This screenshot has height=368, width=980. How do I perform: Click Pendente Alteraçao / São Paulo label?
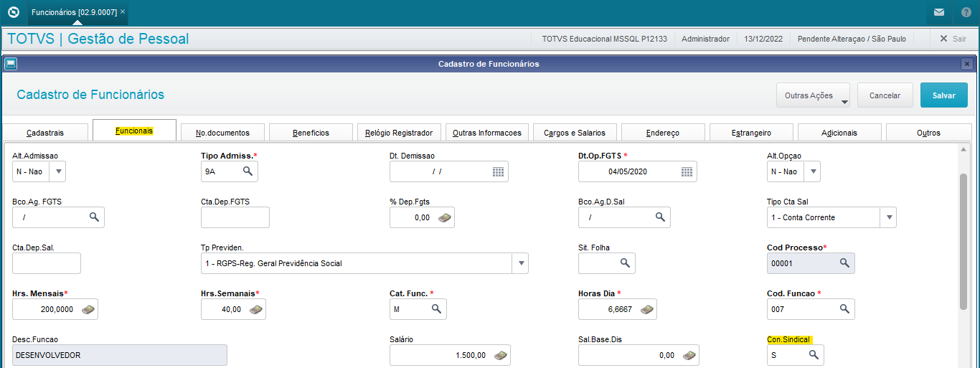pos(853,39)
